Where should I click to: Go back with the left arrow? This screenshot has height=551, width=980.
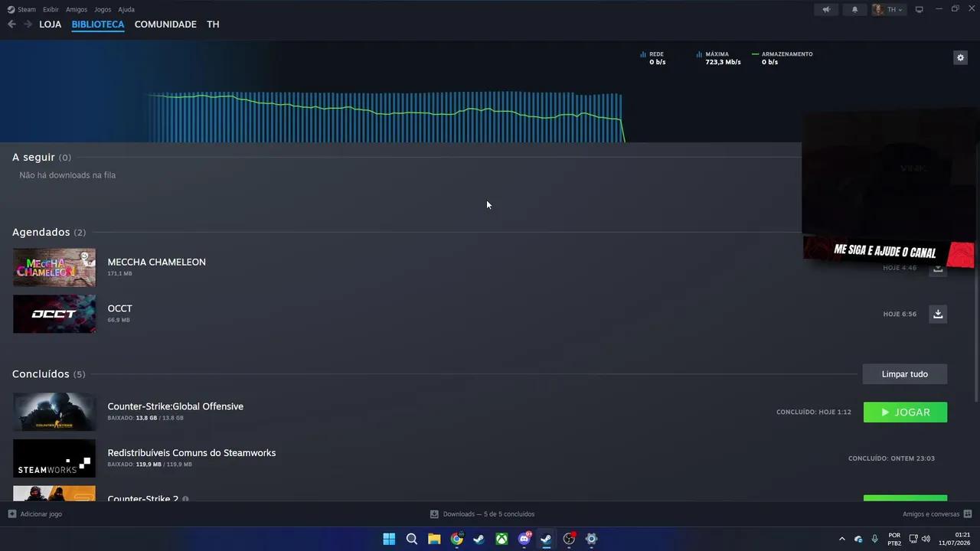[11, 24]
